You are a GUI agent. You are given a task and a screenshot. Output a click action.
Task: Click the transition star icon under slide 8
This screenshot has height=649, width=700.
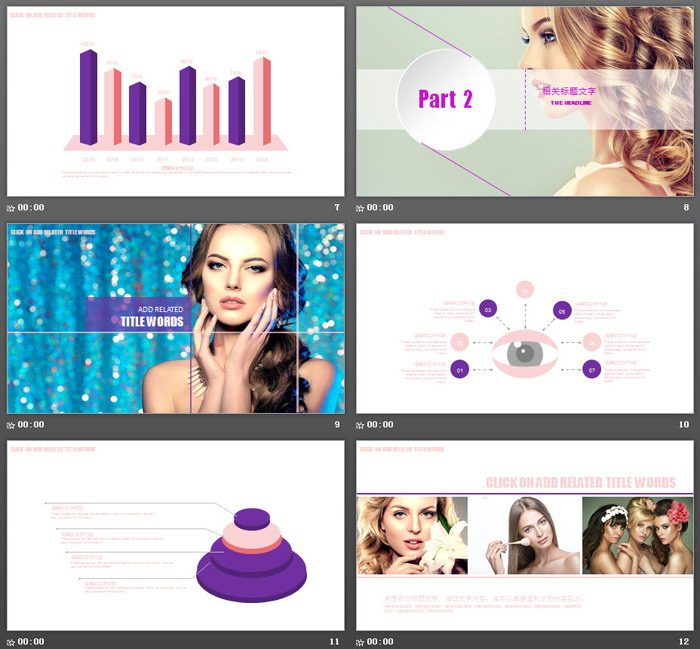click(x=361, y=208)
